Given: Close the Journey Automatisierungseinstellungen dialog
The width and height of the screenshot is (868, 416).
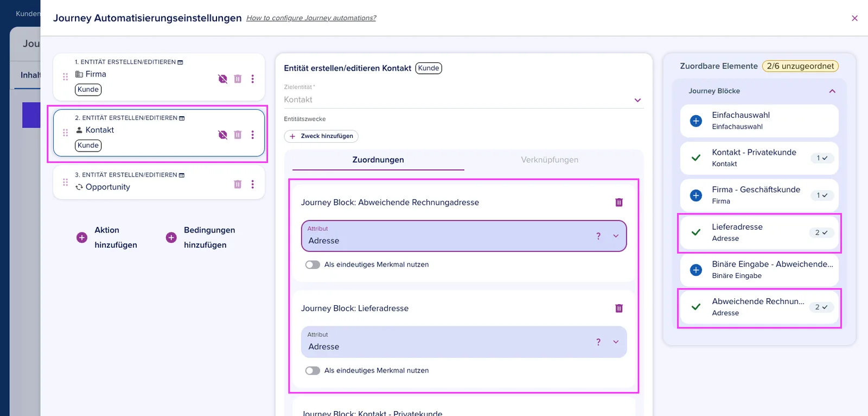Looking at the screenshot, I should pyautogui.click(x=854, y=18).
